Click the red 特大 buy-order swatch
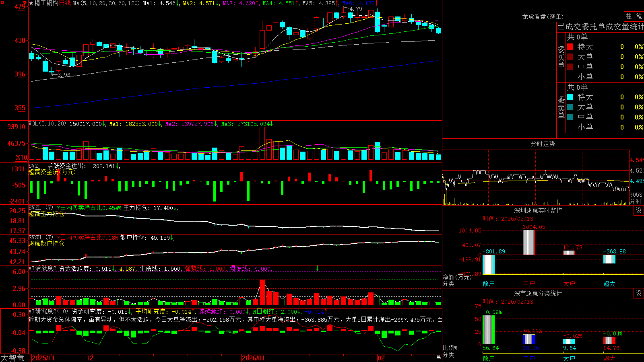The image size is (644, 362). click(x=570, y=47)
